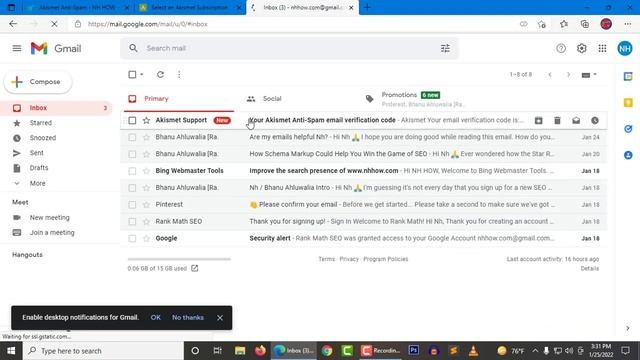Image resolution: width=640 pixels, height=360 pixels.
Task: Open a new browser tab
Action: (x=367, y=7)
